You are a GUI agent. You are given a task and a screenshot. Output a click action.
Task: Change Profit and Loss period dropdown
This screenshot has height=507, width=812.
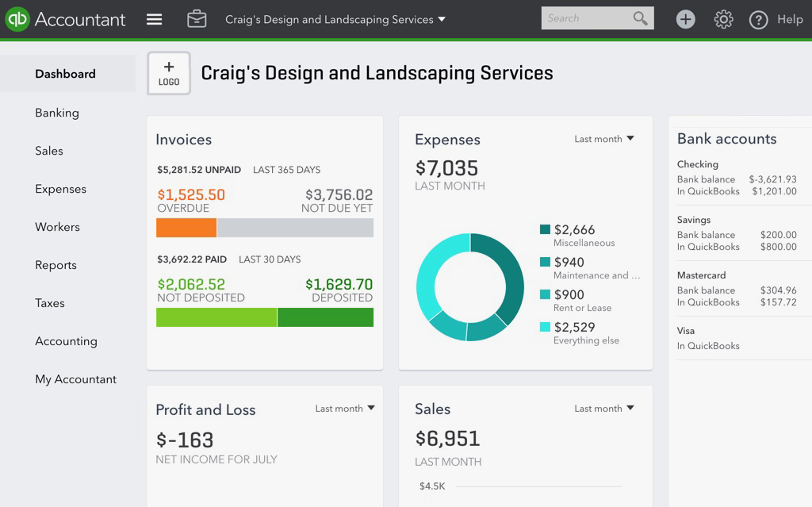(345, 408)
